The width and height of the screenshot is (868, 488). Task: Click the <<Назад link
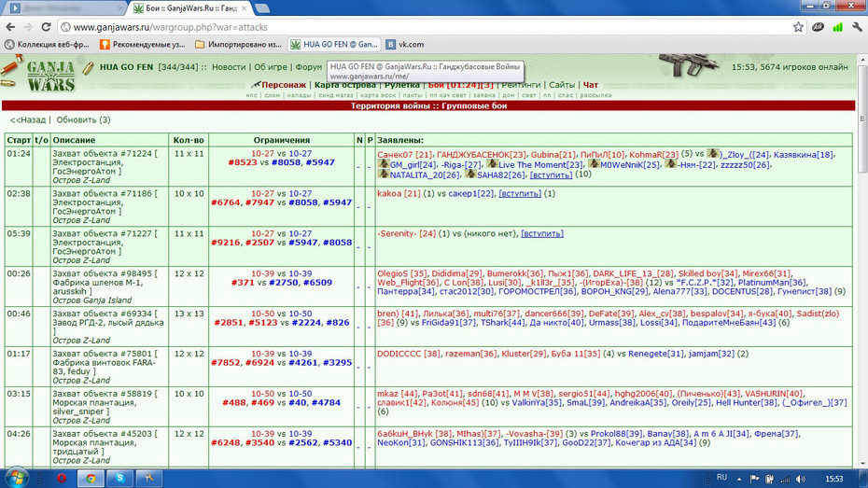(x=28, y=119)
